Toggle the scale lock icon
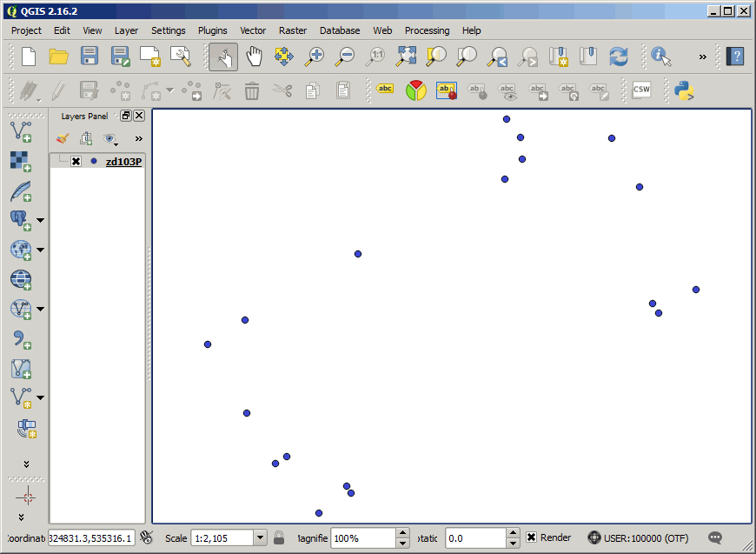The image size is (756, 554). click(x=279, y=537)
